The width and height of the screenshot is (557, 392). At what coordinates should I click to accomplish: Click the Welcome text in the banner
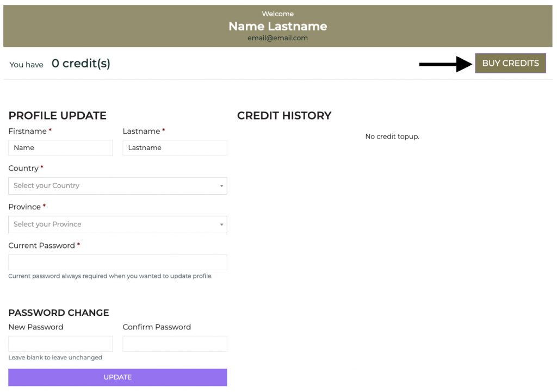277,14
